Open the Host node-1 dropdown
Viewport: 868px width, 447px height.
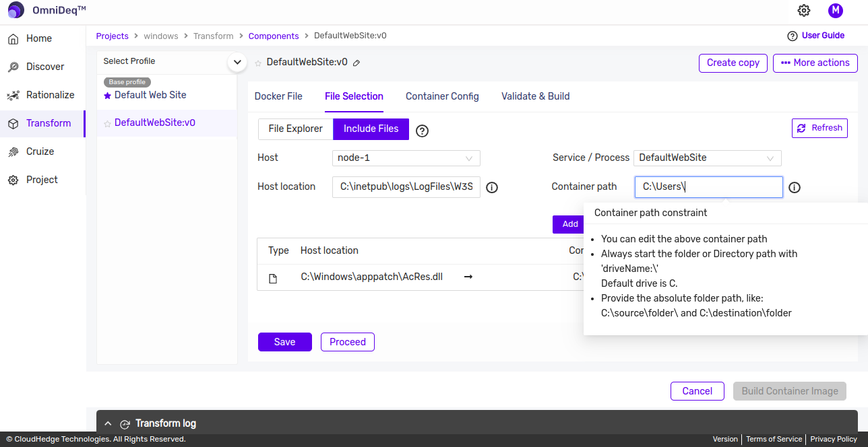(406, 158)
